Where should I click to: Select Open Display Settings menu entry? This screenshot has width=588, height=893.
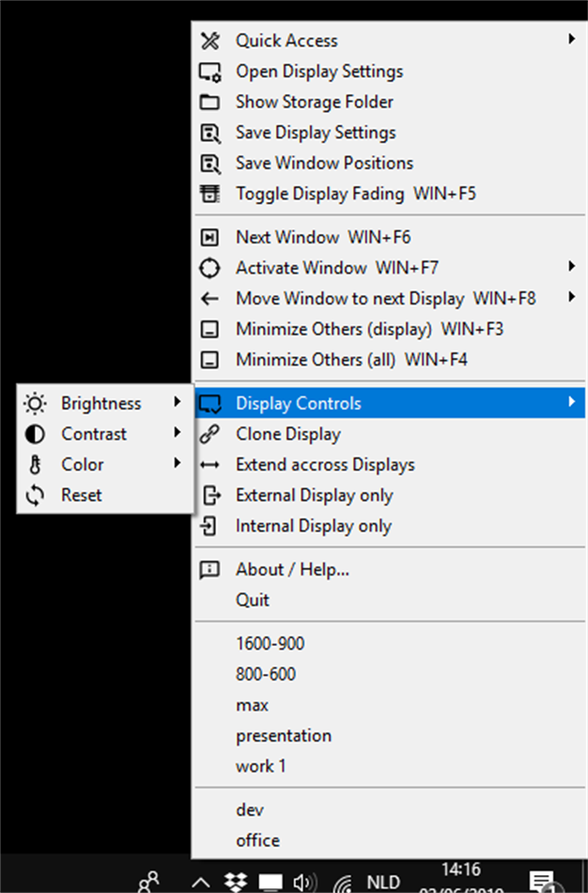(390, 71)
